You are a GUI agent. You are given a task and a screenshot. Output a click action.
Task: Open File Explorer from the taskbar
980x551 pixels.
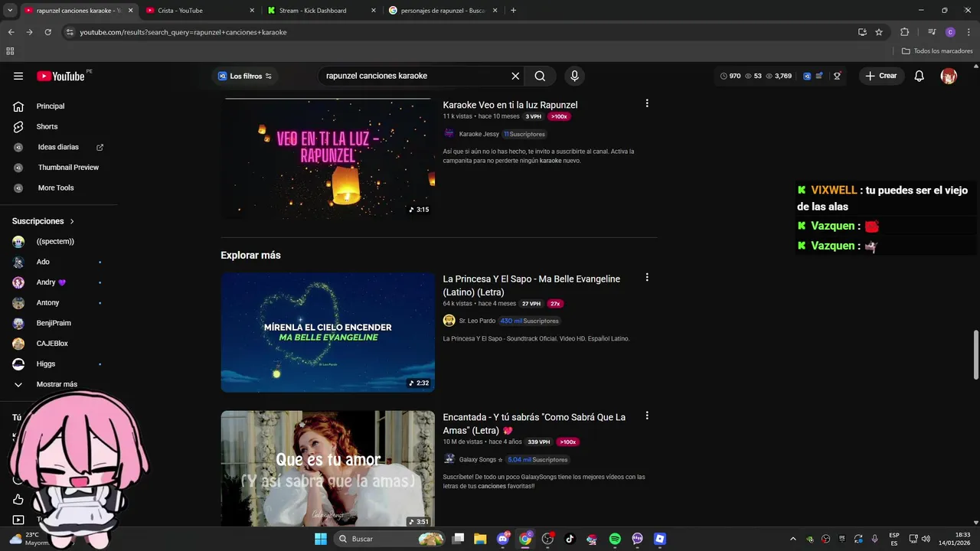coord(480,539)
